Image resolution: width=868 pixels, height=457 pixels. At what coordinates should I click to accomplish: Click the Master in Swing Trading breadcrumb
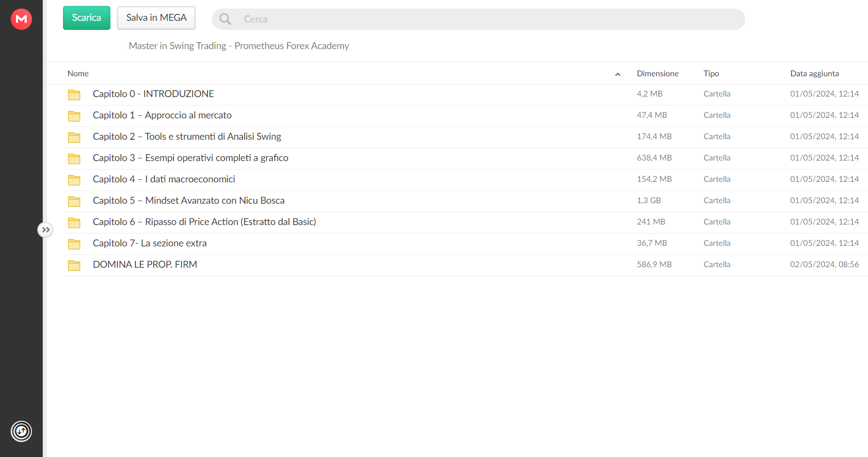pyautogui.click(x=239, y=46)
